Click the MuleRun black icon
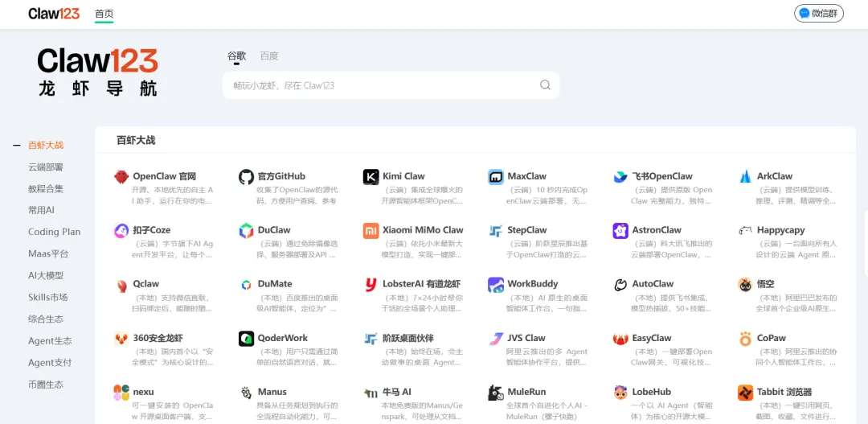The width and height of the screenshot is (868, 424). click(495, 393)
